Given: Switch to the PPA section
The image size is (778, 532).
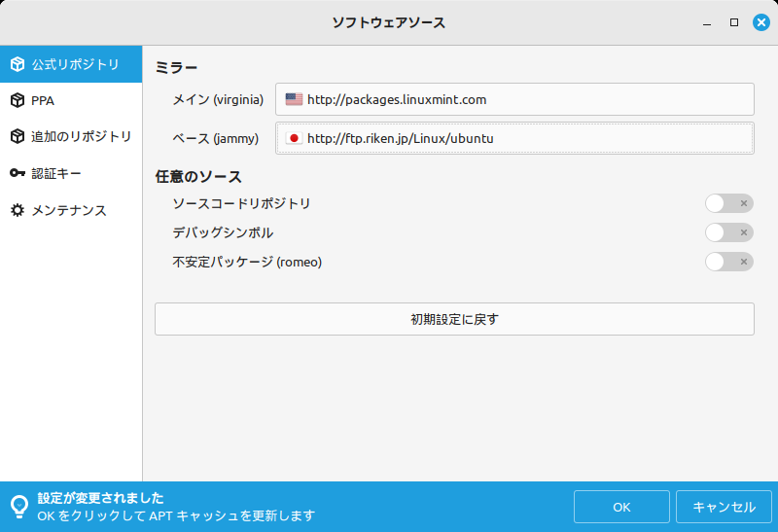Looking at the screenshot, I should click(71, 100).
